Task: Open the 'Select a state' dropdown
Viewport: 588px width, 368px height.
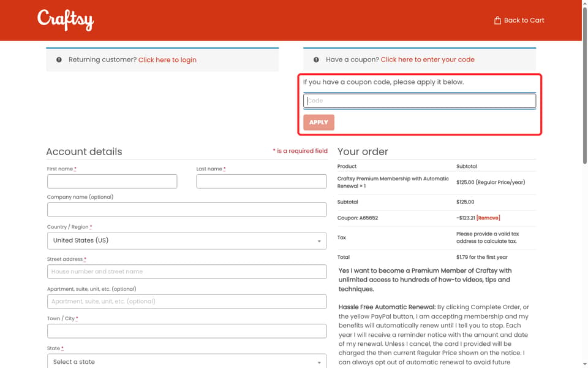Action: pos(187,361)
